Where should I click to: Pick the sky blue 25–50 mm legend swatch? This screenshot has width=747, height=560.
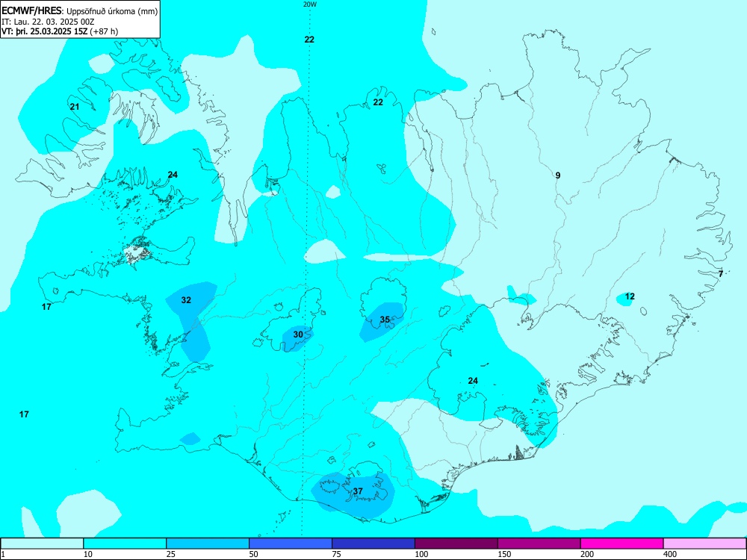tap(208, 544)
